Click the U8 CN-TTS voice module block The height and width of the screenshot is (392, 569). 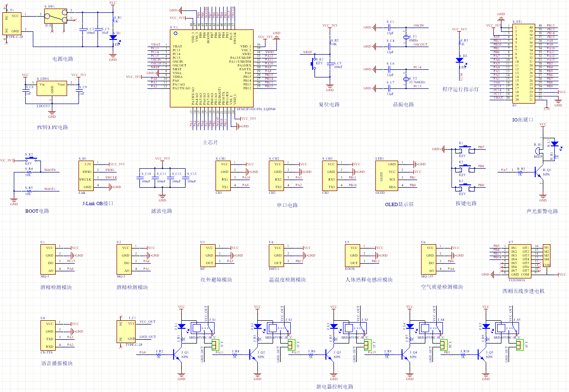[48, 335]
